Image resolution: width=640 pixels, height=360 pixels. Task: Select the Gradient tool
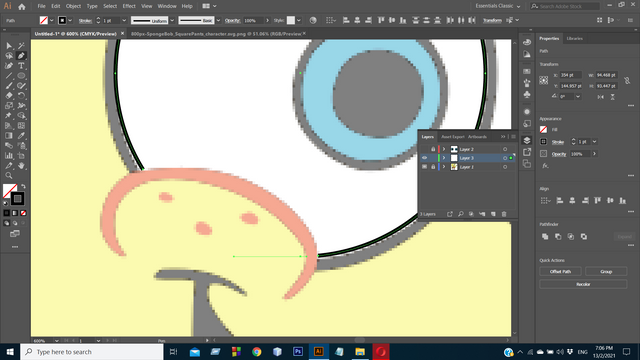9,136
